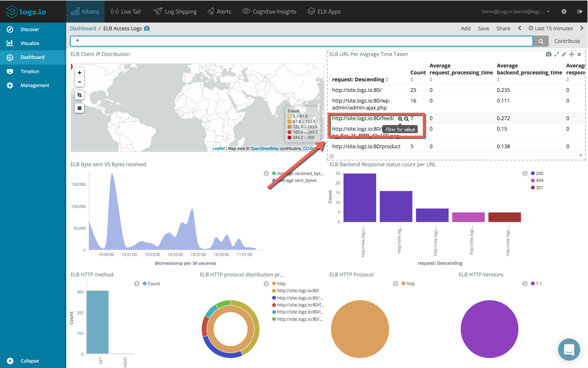Click the 244.2 – 305 legend color dot
Screen dimensions: 588x368
(289, 138)
